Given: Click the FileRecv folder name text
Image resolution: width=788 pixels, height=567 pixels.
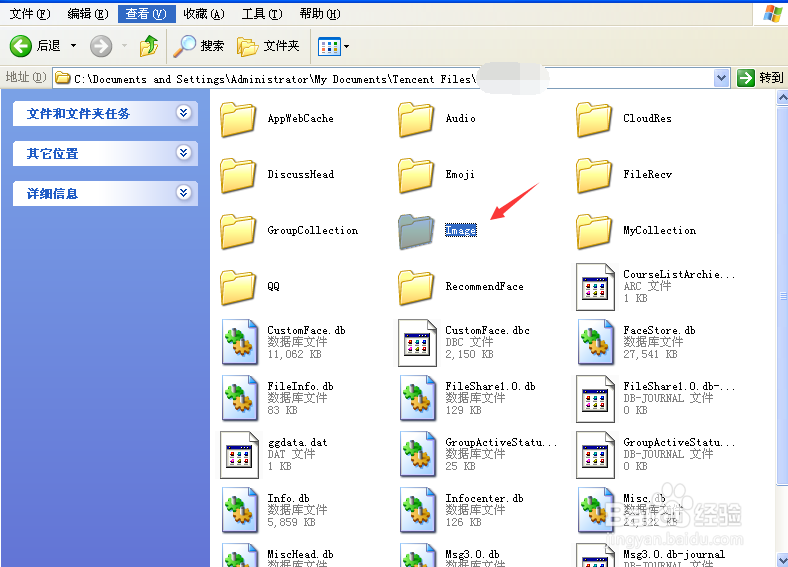Looking at the screenshot, I should (x=647, y=174).
